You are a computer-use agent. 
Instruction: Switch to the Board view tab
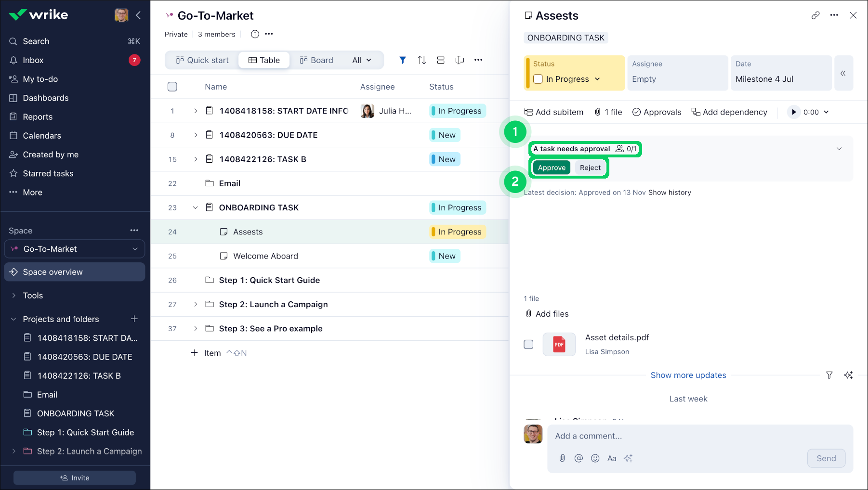(x=317, y=60)
